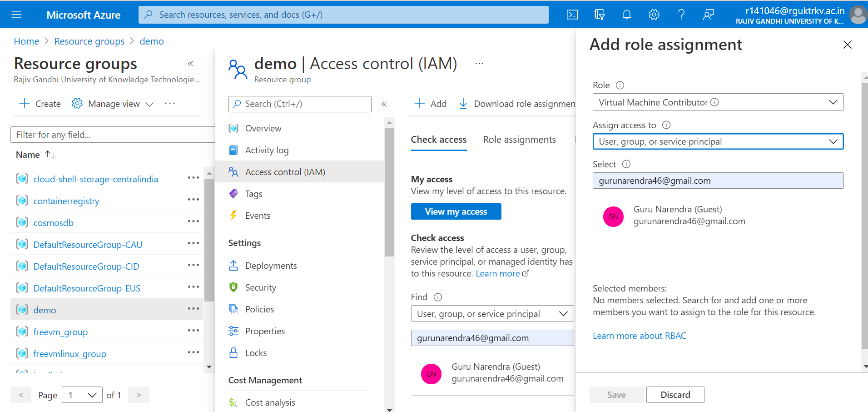Select the Check access tab

coord(438,139)
